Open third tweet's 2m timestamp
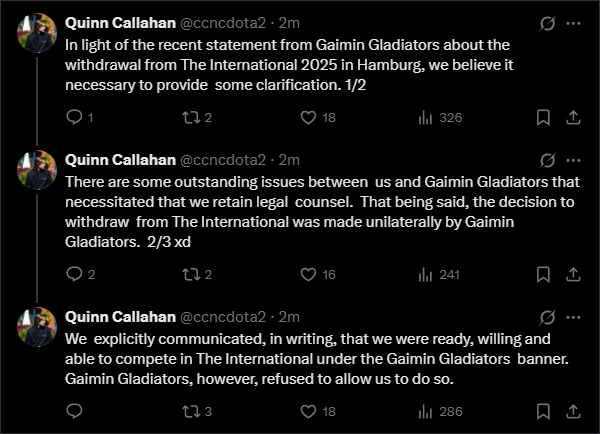The height and width of the screenshot is (434, 600). pos(289,317)
